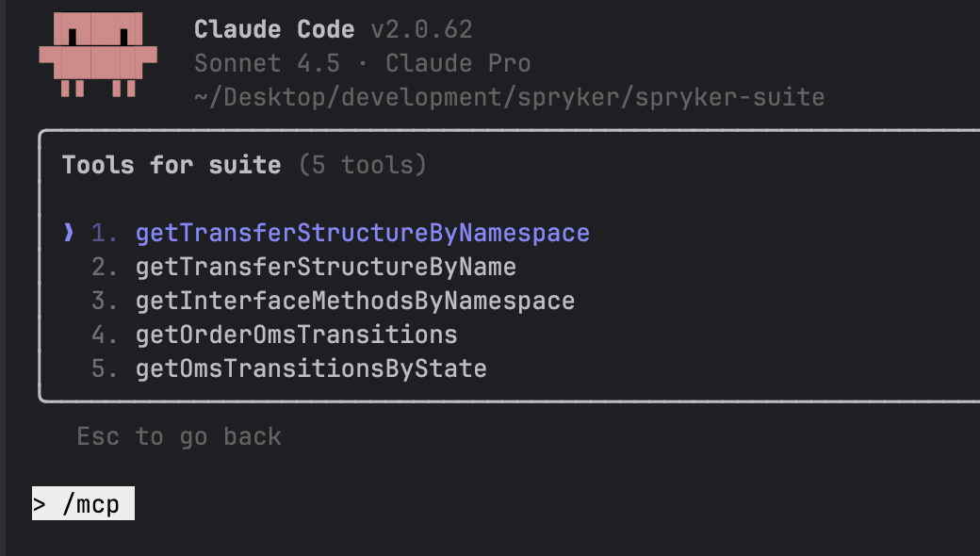The width and height of the screenshot is (980, 556).
Task: Click the Tools for suite panel header
Action: [171, 165]
